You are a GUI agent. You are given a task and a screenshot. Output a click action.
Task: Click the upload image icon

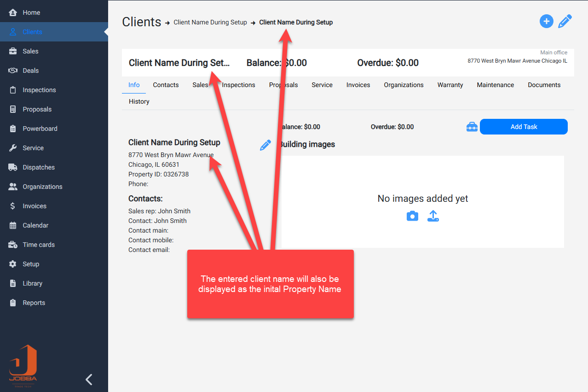pos(433,216)
